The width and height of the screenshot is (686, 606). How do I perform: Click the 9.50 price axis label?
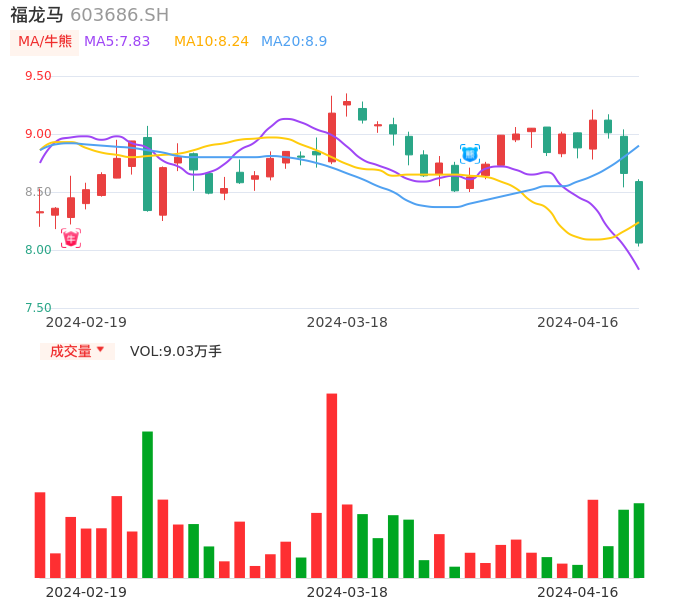coord(38,76)
